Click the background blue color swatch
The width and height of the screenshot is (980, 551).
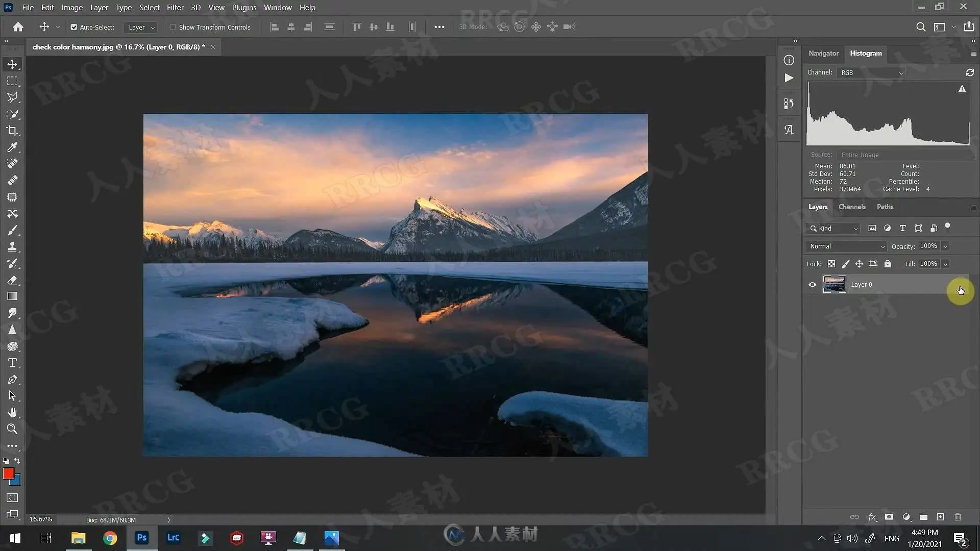(x=17, y=482)
